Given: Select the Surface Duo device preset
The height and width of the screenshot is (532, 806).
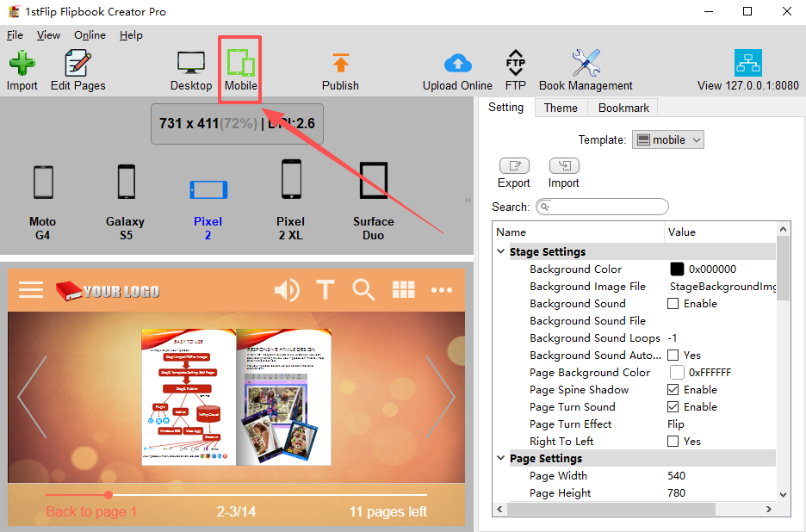Looking at the screenshot, I should point(373,201).
